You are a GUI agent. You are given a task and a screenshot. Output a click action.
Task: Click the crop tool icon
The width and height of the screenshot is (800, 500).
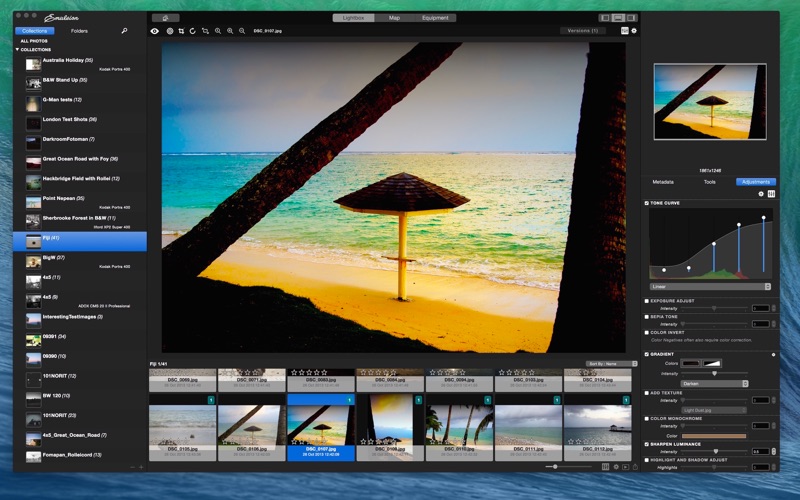(x=181, y=31)
